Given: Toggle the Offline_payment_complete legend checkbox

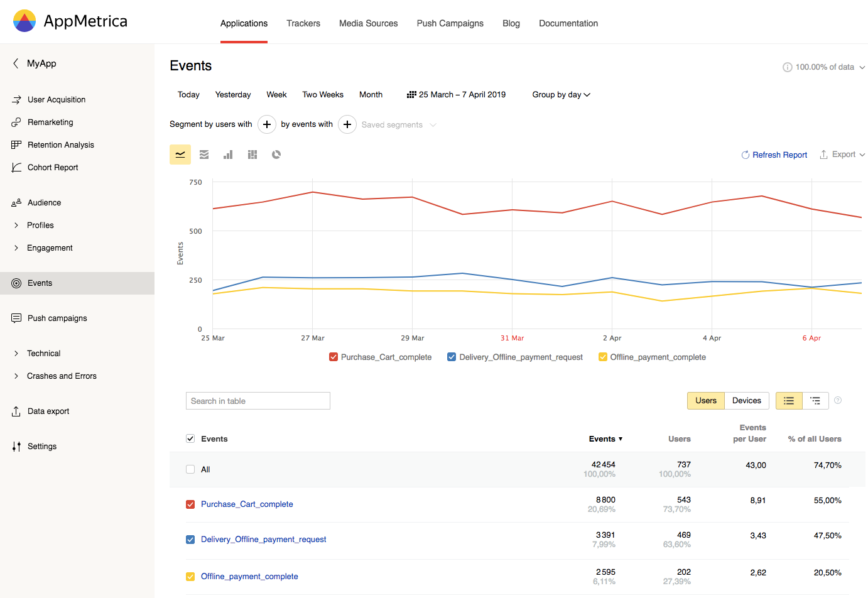Looking at the screenshot, I should 603,357.
